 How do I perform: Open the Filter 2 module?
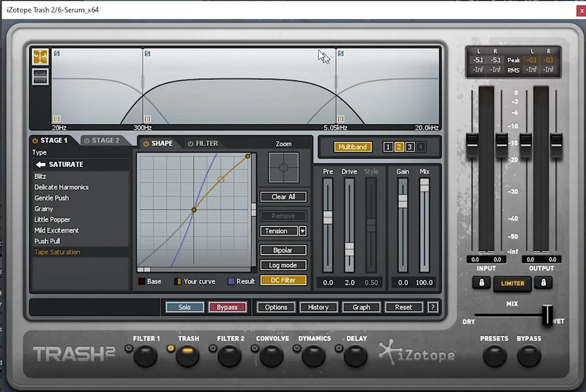[x=230, y=355]
